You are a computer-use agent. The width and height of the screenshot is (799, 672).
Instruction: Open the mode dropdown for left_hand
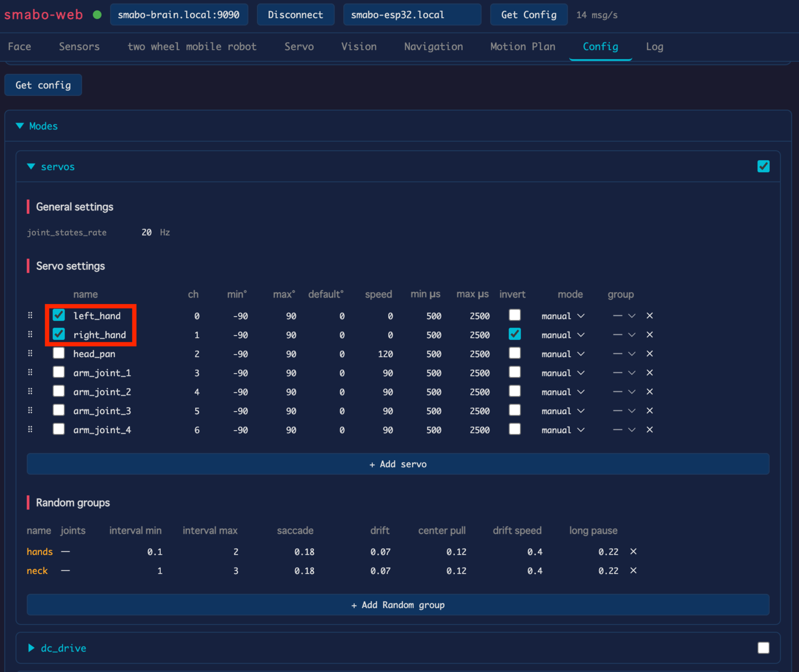[563, 316]
